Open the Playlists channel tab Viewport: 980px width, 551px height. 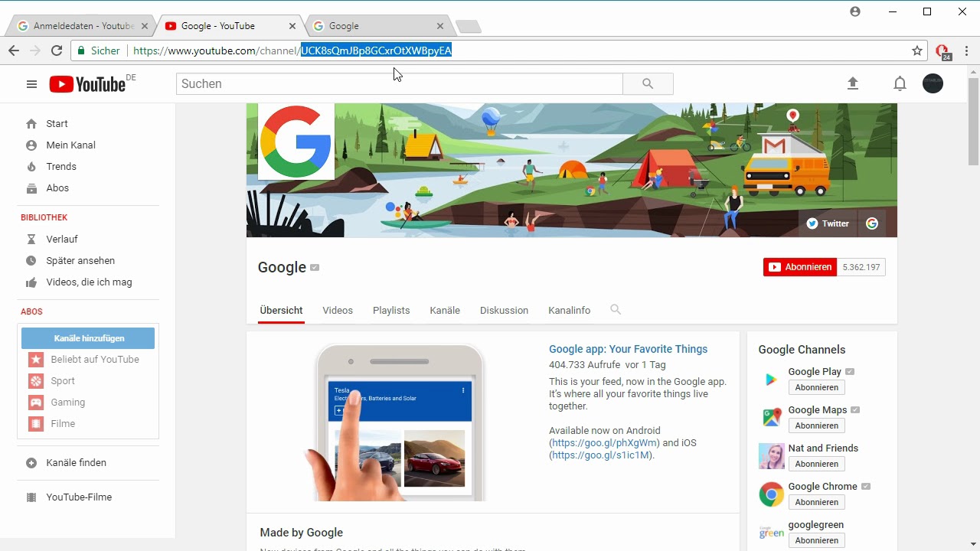(391, 310)
